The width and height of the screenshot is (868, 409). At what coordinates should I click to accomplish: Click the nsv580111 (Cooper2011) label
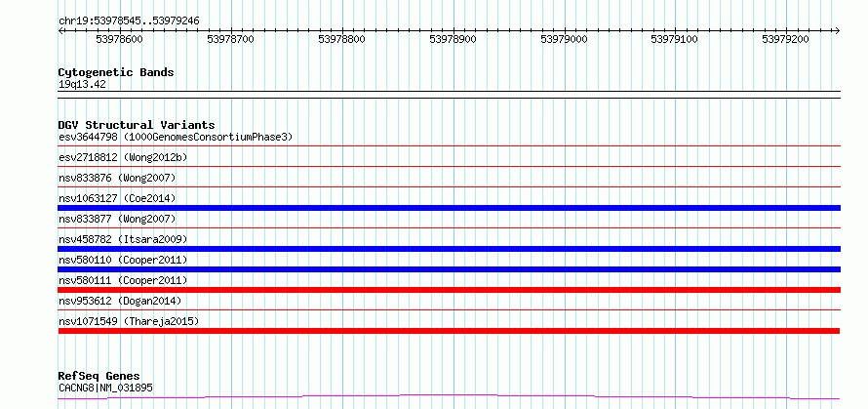coord(123,280)
